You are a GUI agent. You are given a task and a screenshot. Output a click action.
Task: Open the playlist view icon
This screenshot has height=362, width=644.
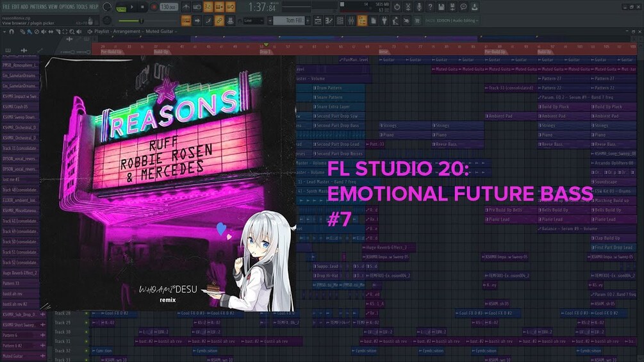coord(318,21)
